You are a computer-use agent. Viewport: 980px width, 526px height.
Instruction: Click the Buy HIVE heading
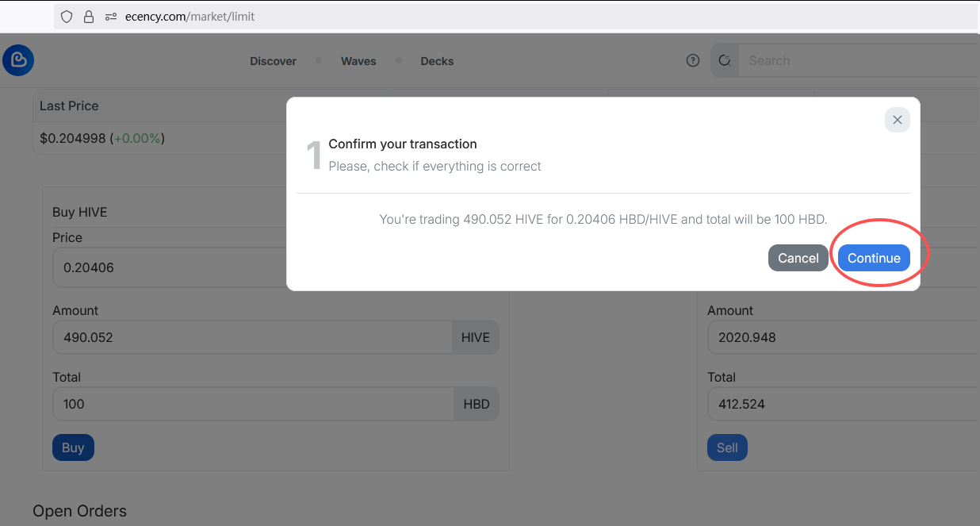pyautogui.click(x=79, y=212)
